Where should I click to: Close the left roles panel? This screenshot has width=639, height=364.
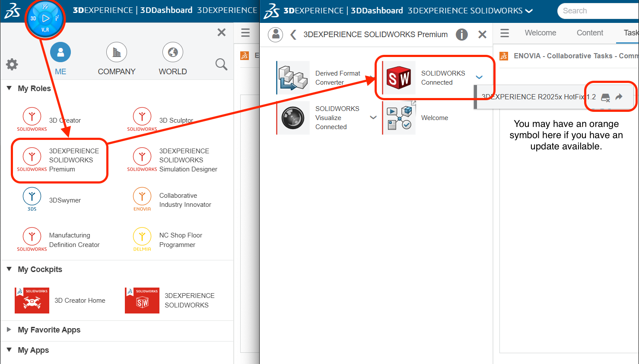(x=222, y=32)
